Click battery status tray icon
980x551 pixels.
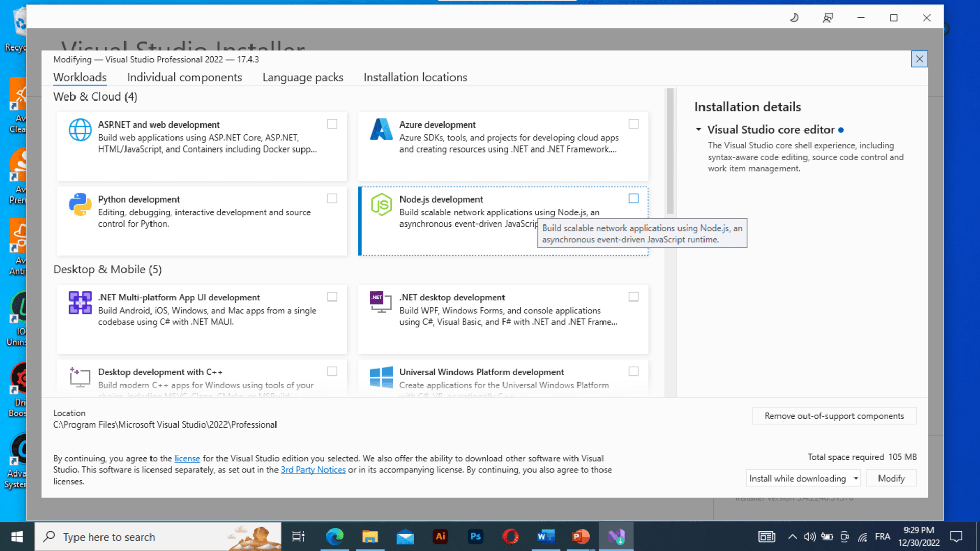827,537
